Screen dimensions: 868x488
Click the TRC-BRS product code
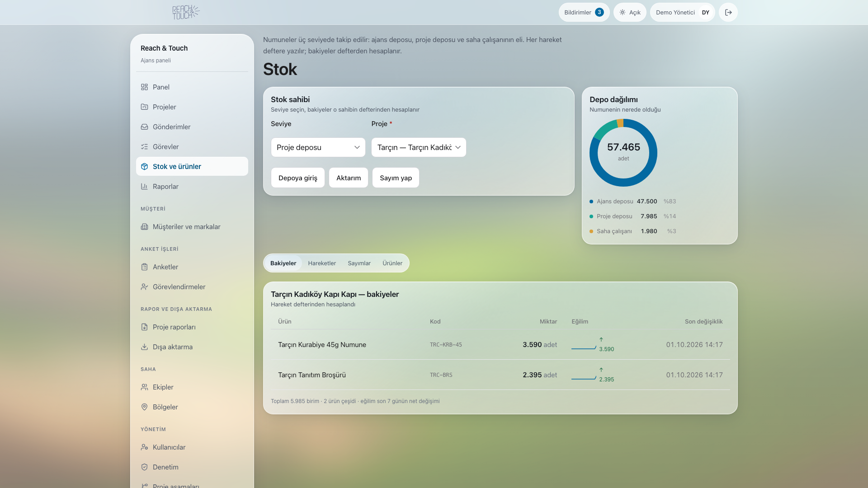[441, 375]
